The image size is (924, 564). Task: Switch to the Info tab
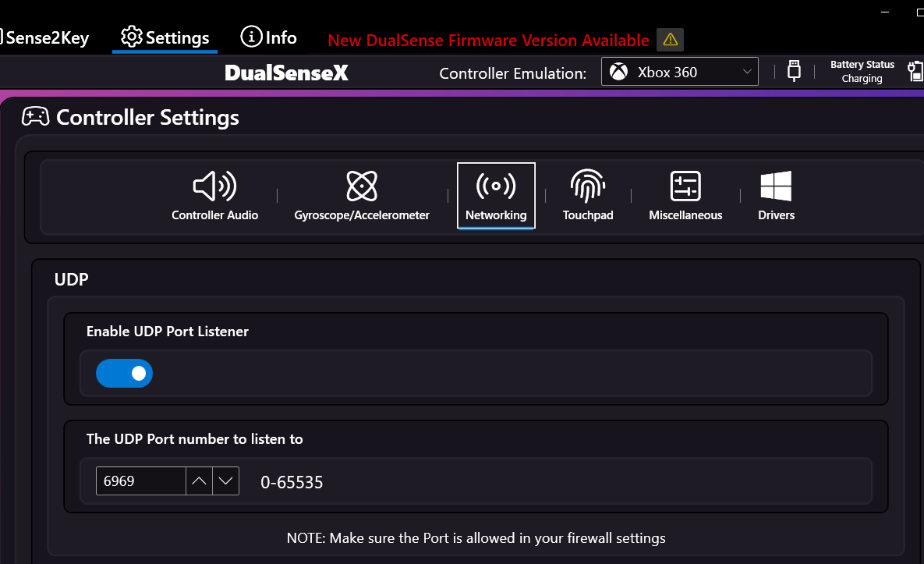(269, 37)
